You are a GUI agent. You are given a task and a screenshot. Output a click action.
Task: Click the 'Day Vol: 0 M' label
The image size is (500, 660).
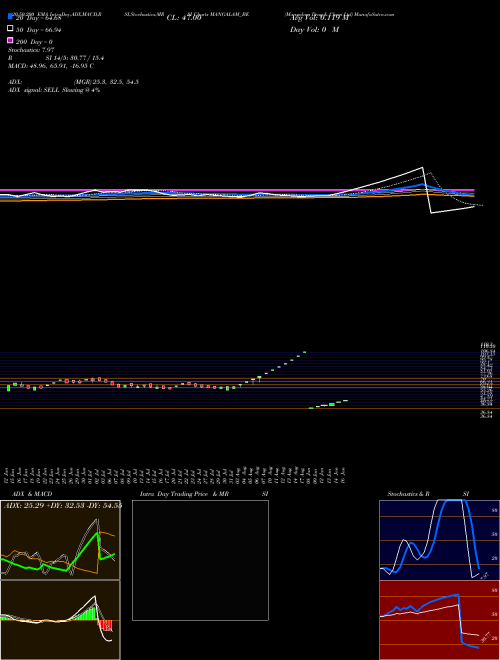[314, 30]
